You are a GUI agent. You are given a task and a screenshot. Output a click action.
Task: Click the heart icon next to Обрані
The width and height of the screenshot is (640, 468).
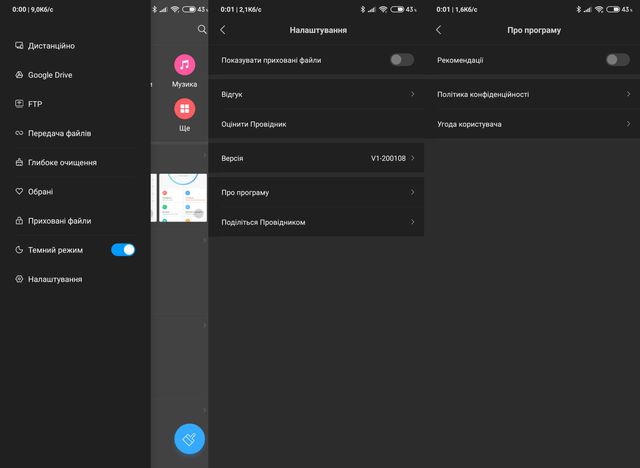(19, 191)
